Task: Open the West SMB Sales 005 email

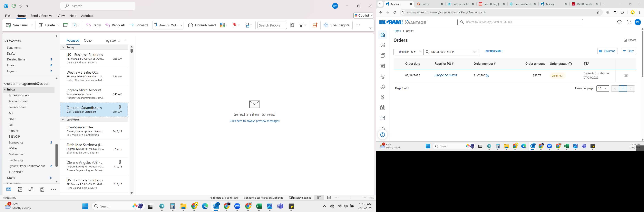Action: [94, 76]
